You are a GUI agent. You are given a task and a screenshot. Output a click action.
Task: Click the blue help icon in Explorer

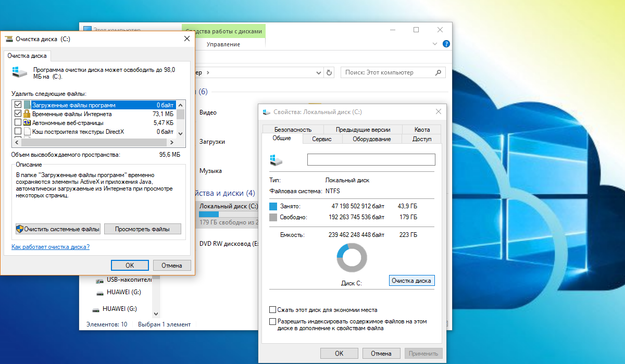tap(446, 44)
